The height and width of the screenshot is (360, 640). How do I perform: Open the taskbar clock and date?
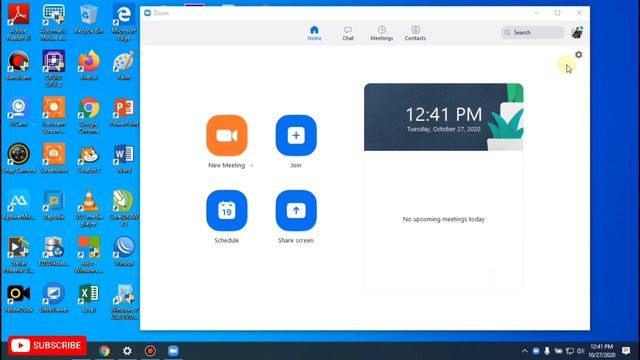tap(602, 351)
